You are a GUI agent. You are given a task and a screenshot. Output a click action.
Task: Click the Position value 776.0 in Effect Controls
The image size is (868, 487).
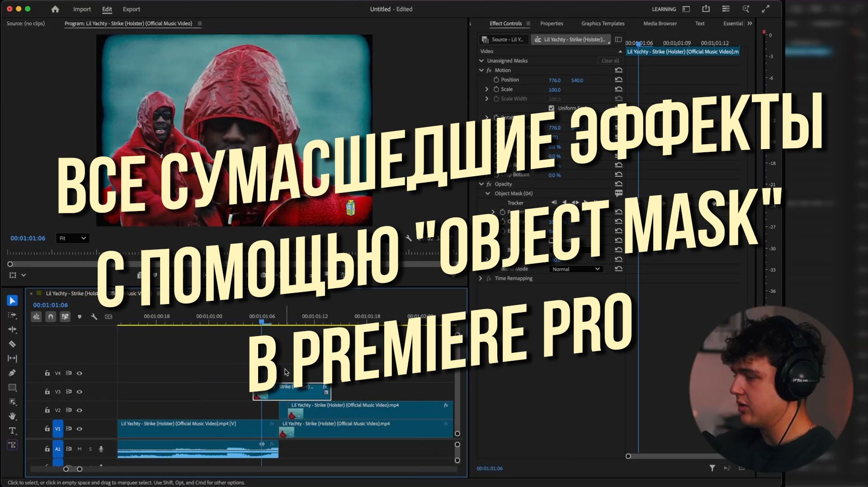tap(554, 80)
